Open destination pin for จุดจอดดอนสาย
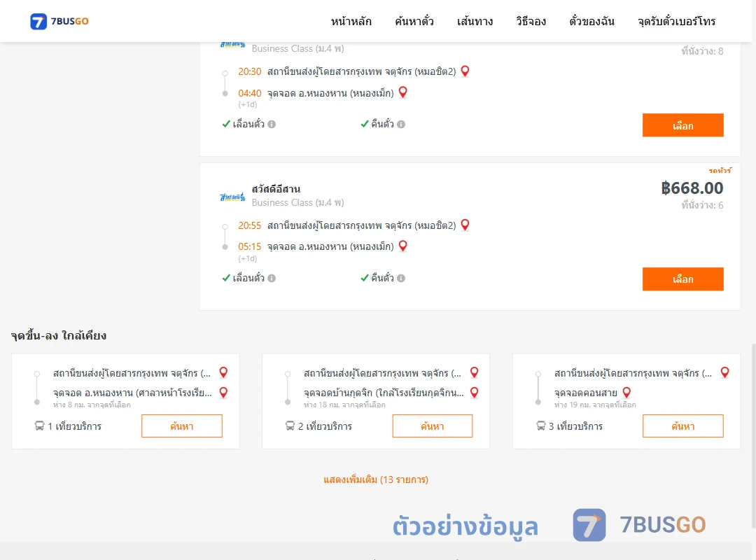 click(x=626, y=393)
